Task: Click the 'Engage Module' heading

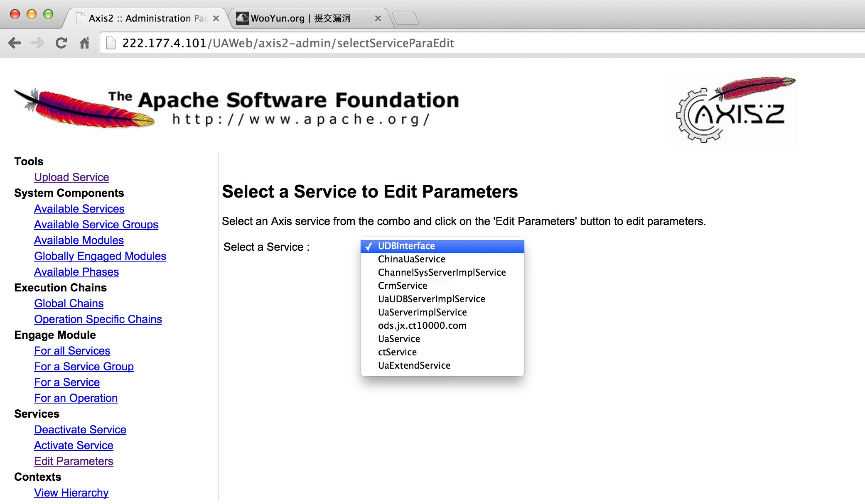Action: [x=55, y=335]
